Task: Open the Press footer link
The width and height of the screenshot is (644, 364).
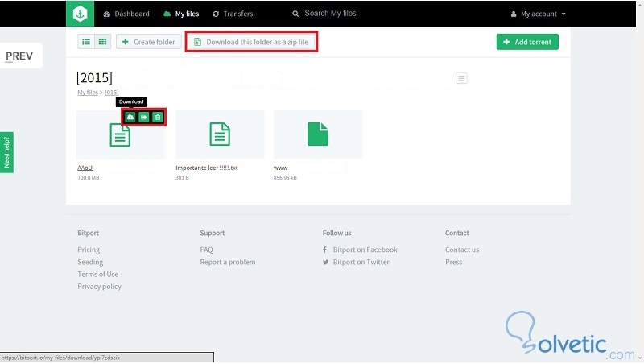Action: [454, 262]
